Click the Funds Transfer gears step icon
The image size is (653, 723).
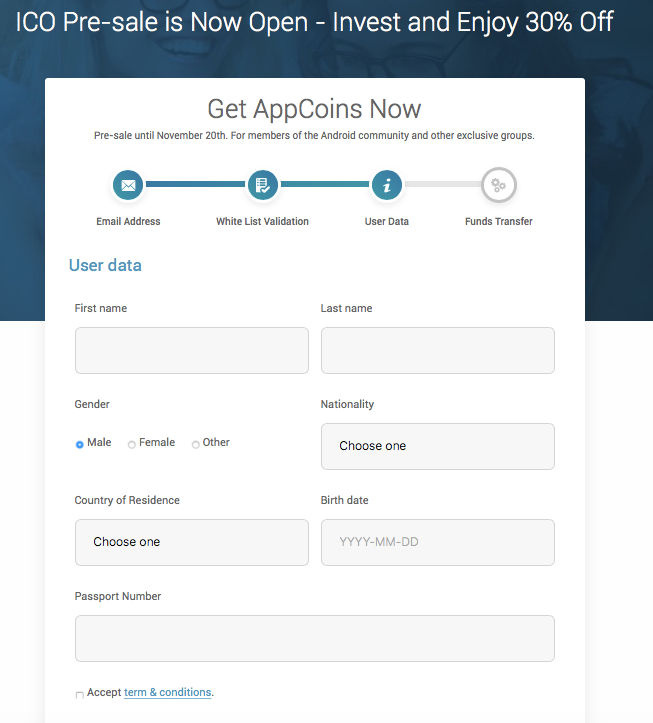coord(499,185)
